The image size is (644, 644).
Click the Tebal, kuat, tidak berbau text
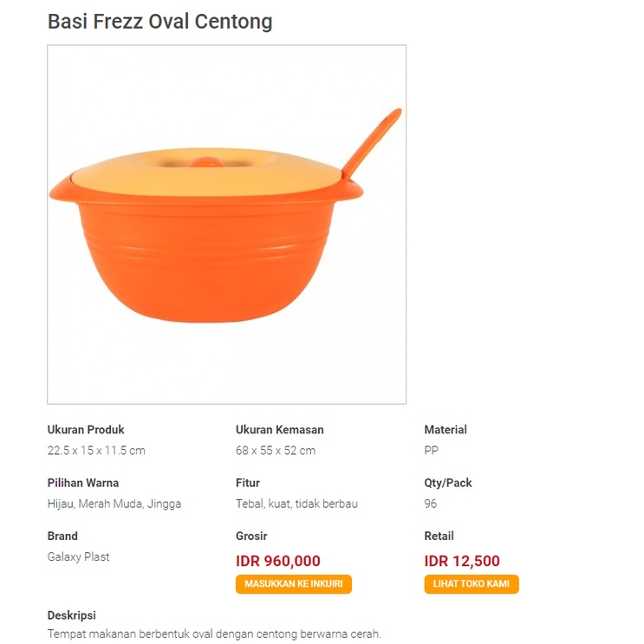click(x=297, y=504)
